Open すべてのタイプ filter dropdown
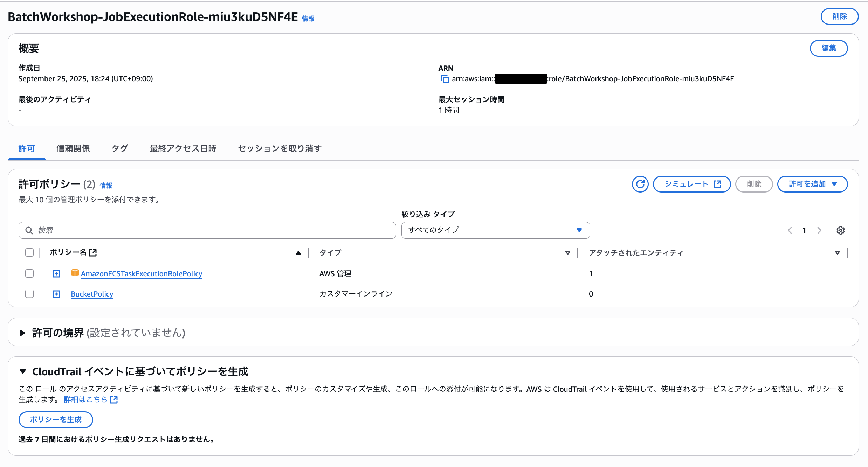Viewport: 868px width, 467px height. click(496, 230)
